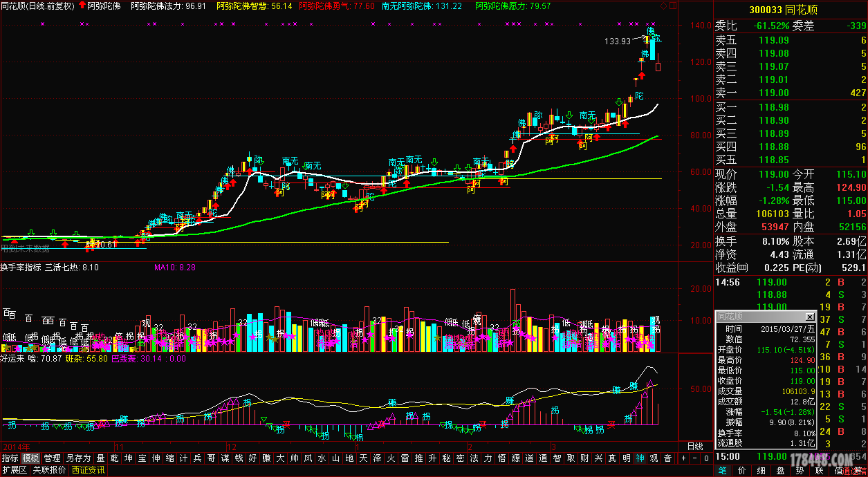This screenshot has width=868, height=477.
Task: Select the 乾 template button
Action: tap(114, 458)
